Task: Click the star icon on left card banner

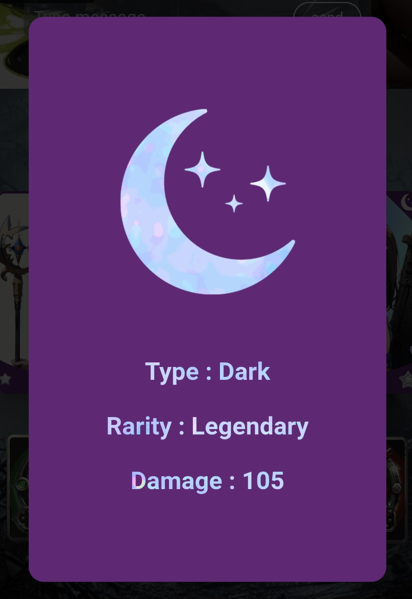Action: click(x=5, y=379)
